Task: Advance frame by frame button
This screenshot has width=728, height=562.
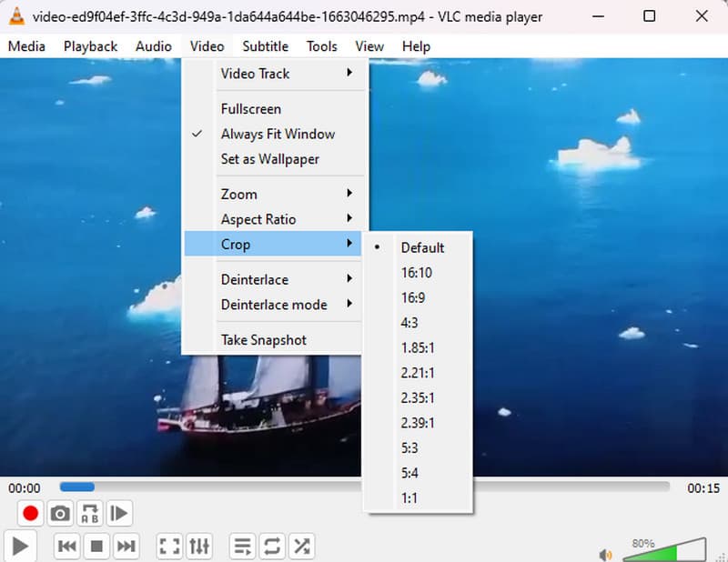Action: [119, 513]
